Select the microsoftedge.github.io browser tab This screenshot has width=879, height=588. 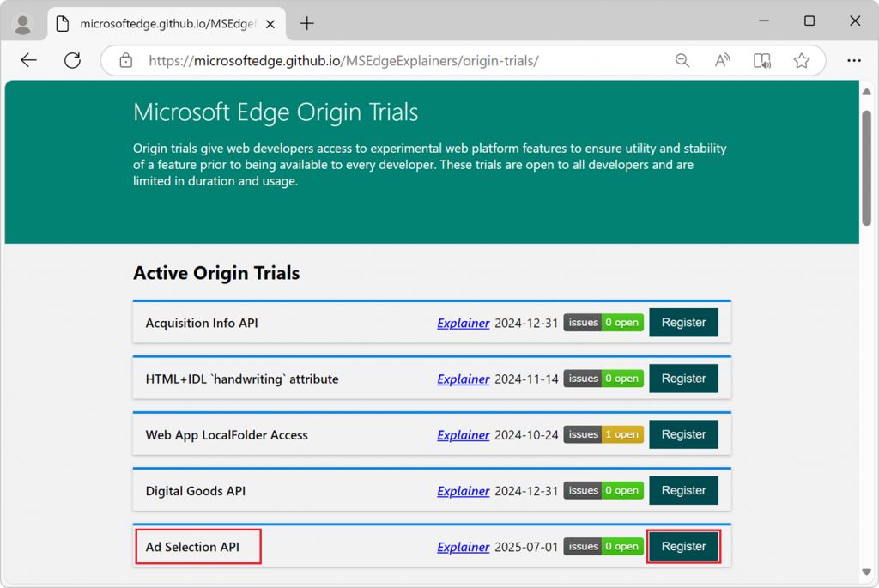coord(163,23)
